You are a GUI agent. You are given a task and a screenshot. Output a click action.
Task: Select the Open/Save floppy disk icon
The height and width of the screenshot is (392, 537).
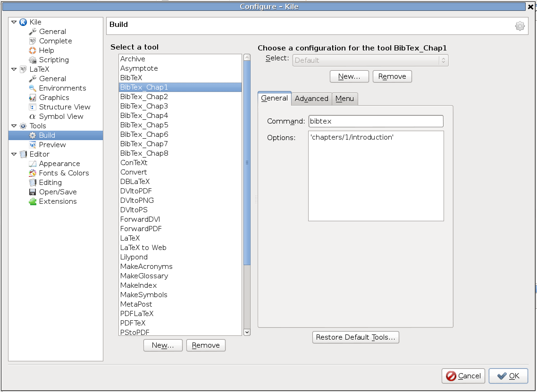pyautogui.click(x=33, y=192)
